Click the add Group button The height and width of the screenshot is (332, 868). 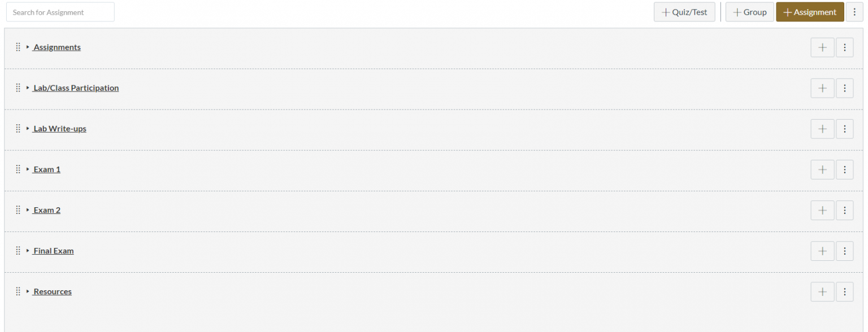coord(749,12)
